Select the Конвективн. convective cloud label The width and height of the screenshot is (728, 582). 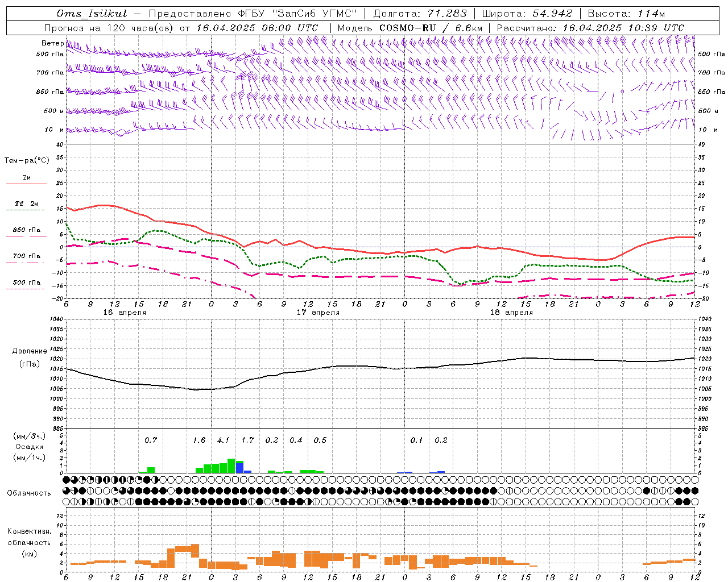coord(29,531)
